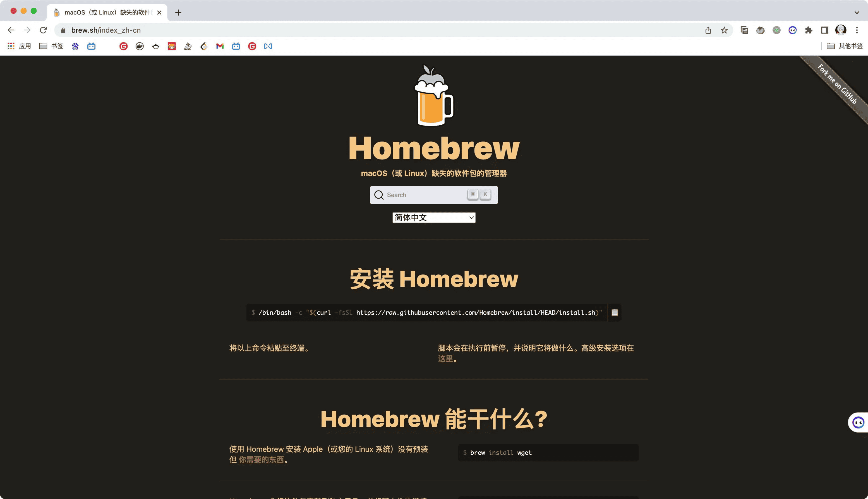The height and width of the screenshot is (499, 868).
Task: Bookmark this page with the star icon
Action: [x=724, y=30]
